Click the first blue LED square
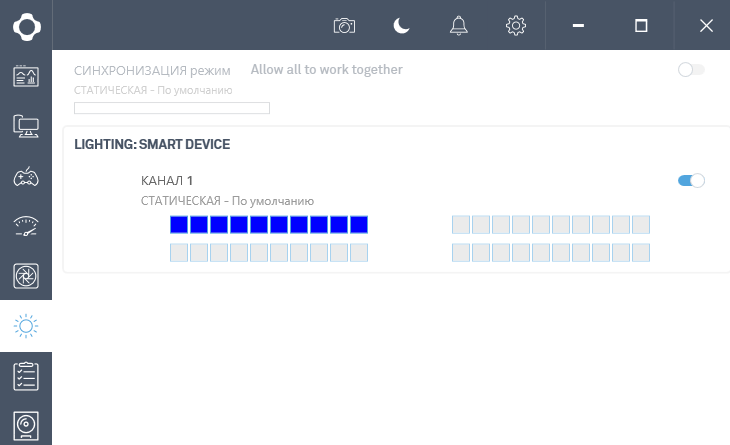This screenshot has height=445, width=730. (x=179, y=225)
